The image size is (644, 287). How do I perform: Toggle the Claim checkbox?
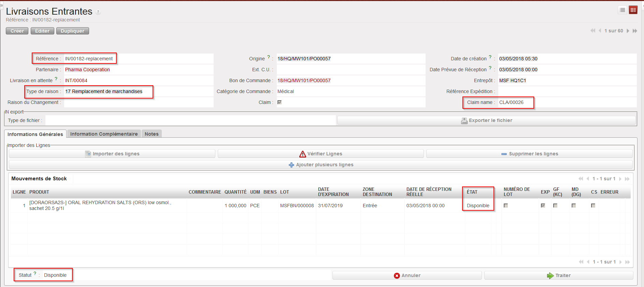280,102
